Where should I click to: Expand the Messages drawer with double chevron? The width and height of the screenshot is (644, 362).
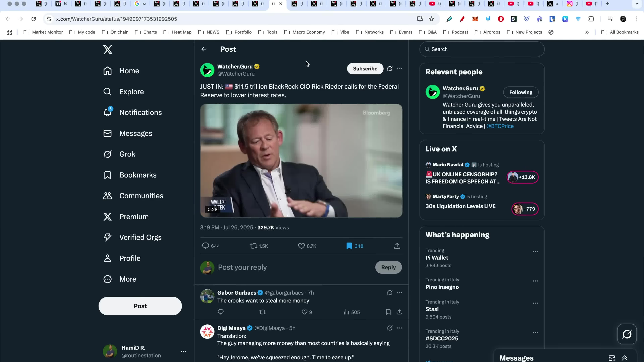625,358
